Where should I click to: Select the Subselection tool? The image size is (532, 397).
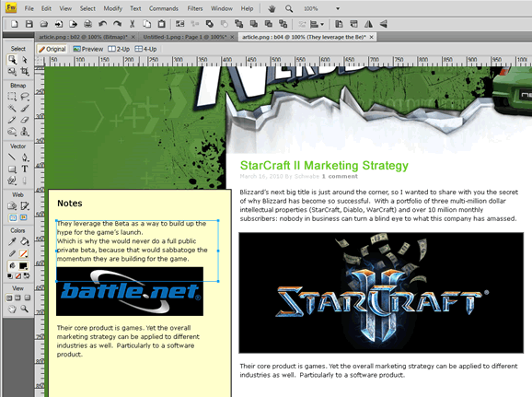25,60
